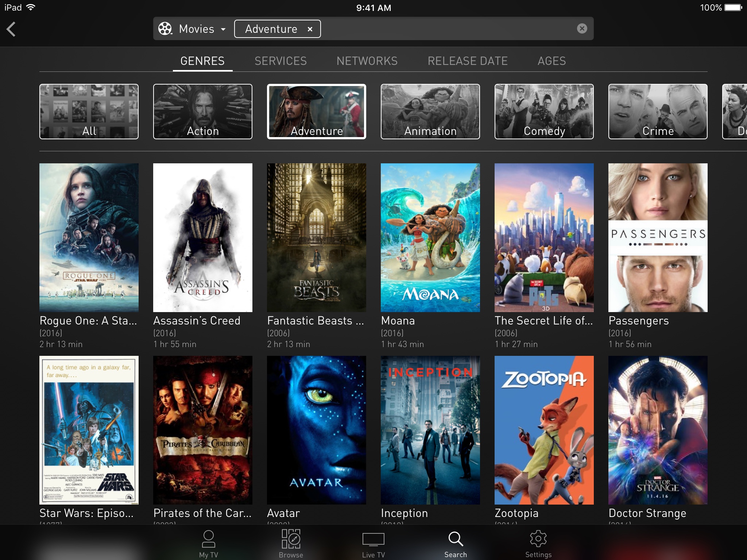Toggle the Animation genre filter
The image size is (747, 560).
[430, 112]
